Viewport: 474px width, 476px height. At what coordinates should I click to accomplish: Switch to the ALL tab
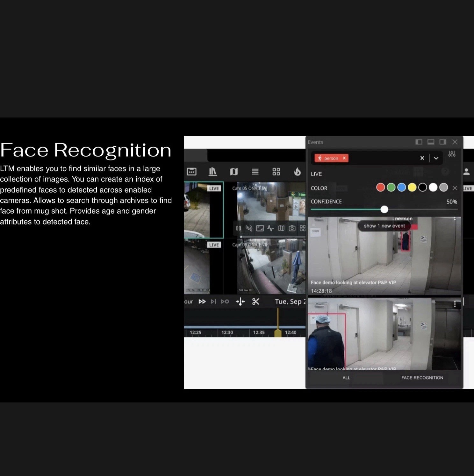346,378
